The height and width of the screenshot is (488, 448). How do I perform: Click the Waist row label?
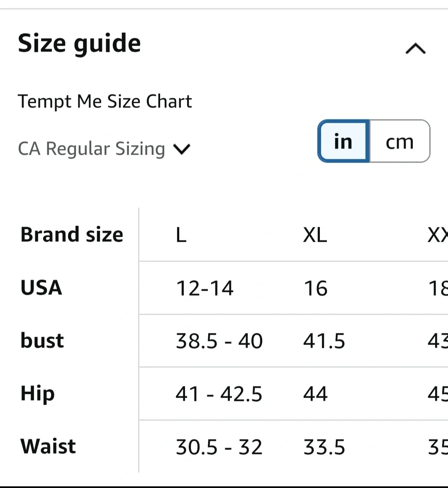coord(48,447)
